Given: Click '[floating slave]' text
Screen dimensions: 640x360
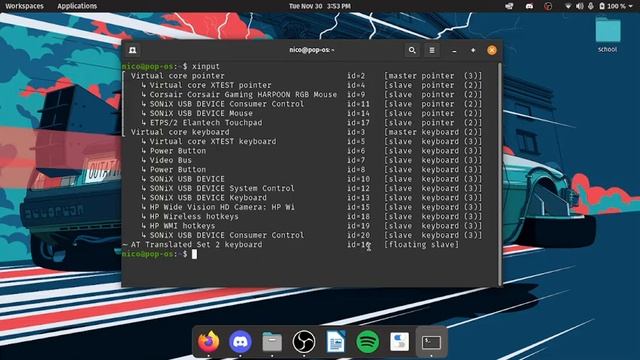Looking at the screenshot, I should (x=421, y=245).
